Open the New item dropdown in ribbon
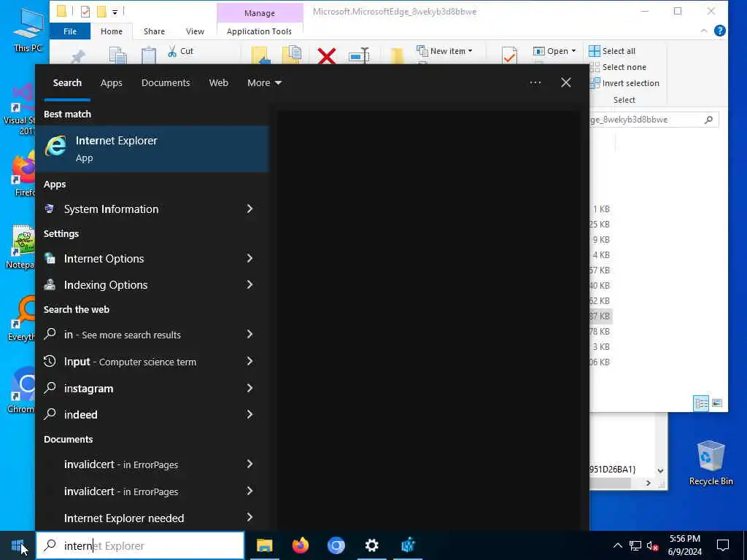 pos(444,51)
